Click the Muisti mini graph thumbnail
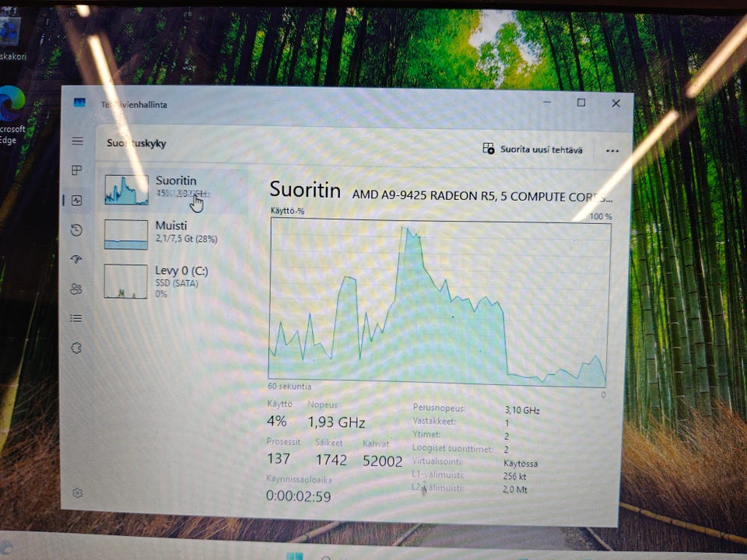 pos(126,234)
